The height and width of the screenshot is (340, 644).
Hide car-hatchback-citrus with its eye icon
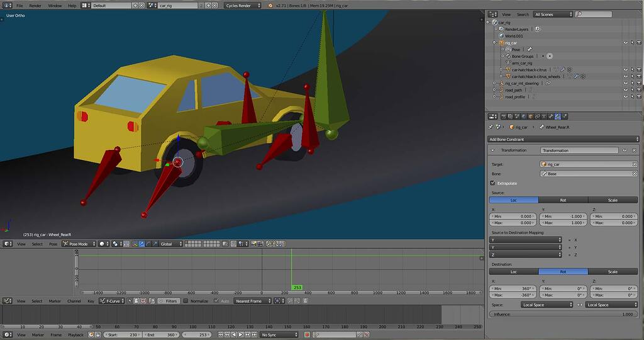(626, 70)
